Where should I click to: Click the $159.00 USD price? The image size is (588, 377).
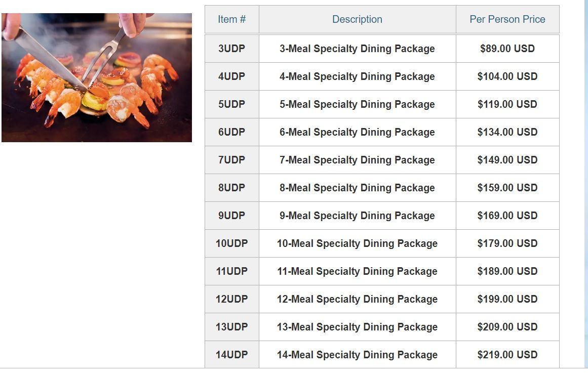tap(507, 188)
